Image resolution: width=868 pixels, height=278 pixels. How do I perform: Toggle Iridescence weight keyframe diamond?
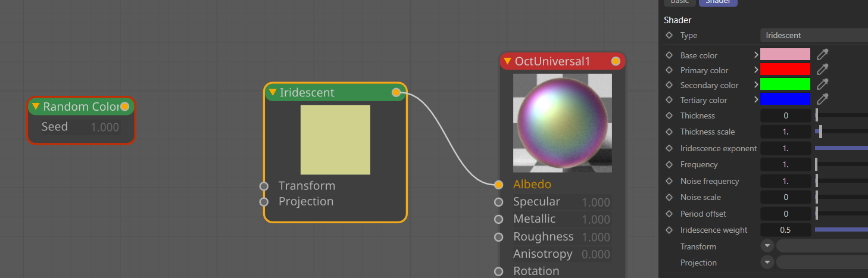(669, 230)
